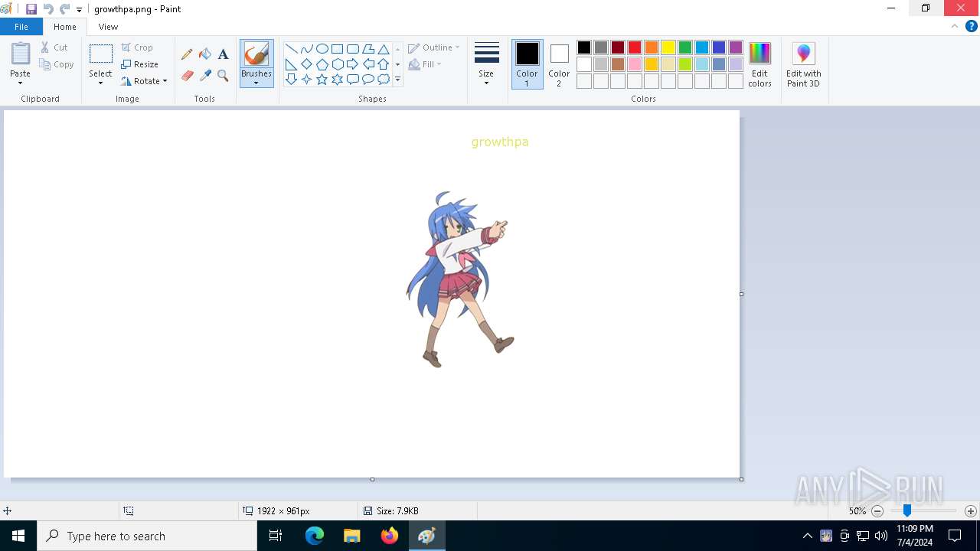Viewport: 980px width, 551px height.
Task: Select the Fill with color bucket tool
Action: [x=205, y=54]
